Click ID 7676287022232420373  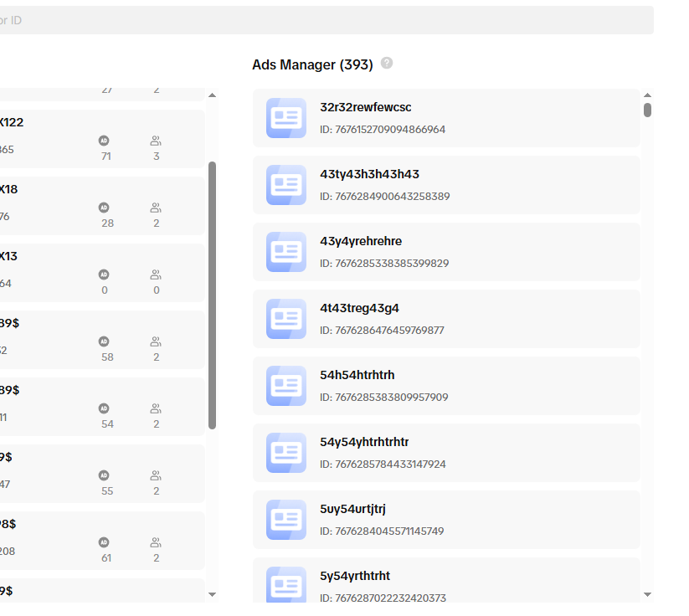tap(383, 598)
